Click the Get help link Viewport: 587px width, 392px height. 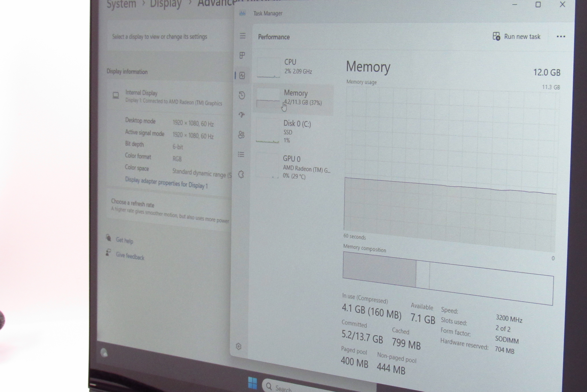[124, 240]
